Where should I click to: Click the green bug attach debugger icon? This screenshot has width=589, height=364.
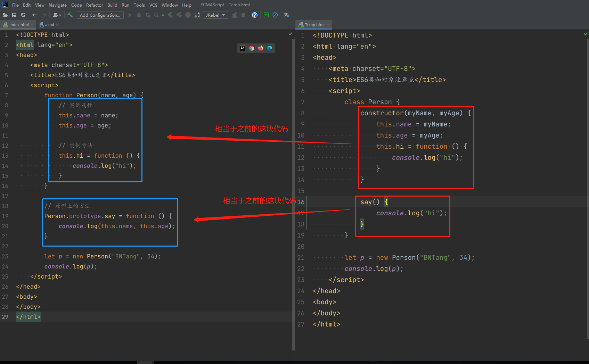197,15
